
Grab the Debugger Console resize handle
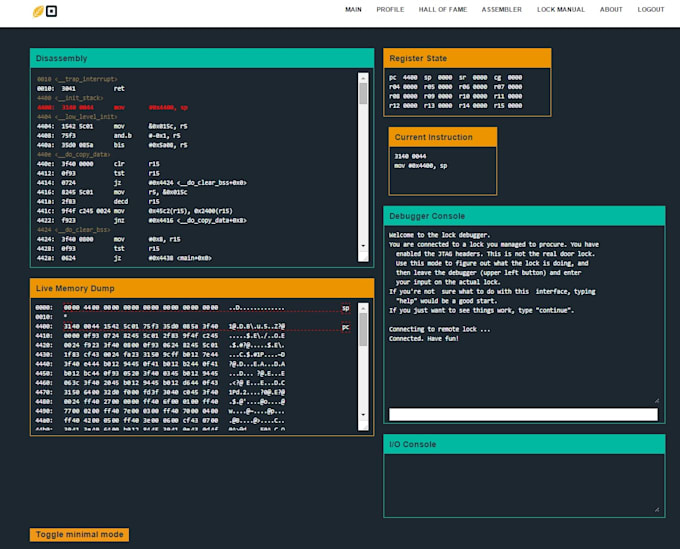pyautogui.click(x=655, y=399)
